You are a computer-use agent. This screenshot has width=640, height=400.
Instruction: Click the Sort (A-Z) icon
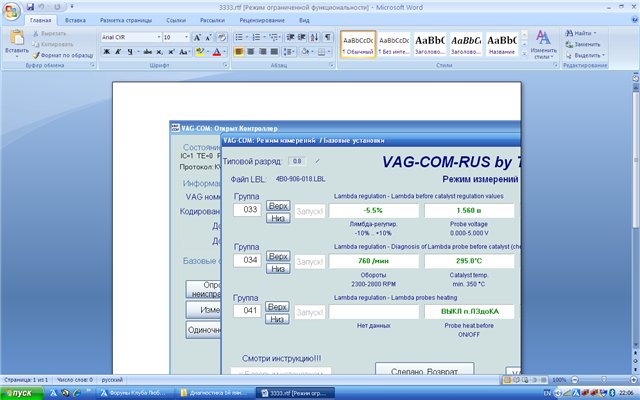(314, 38)
